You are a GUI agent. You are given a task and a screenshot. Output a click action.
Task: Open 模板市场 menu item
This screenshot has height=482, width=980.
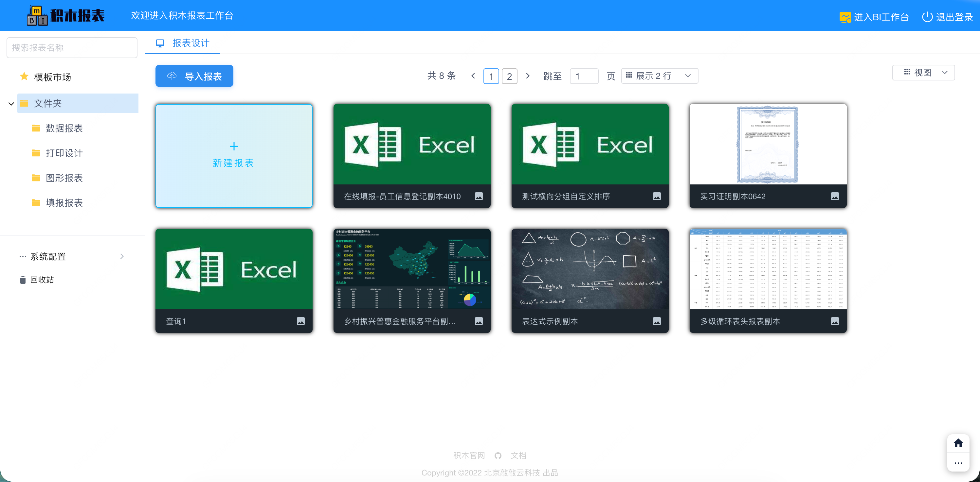(52, 77)
